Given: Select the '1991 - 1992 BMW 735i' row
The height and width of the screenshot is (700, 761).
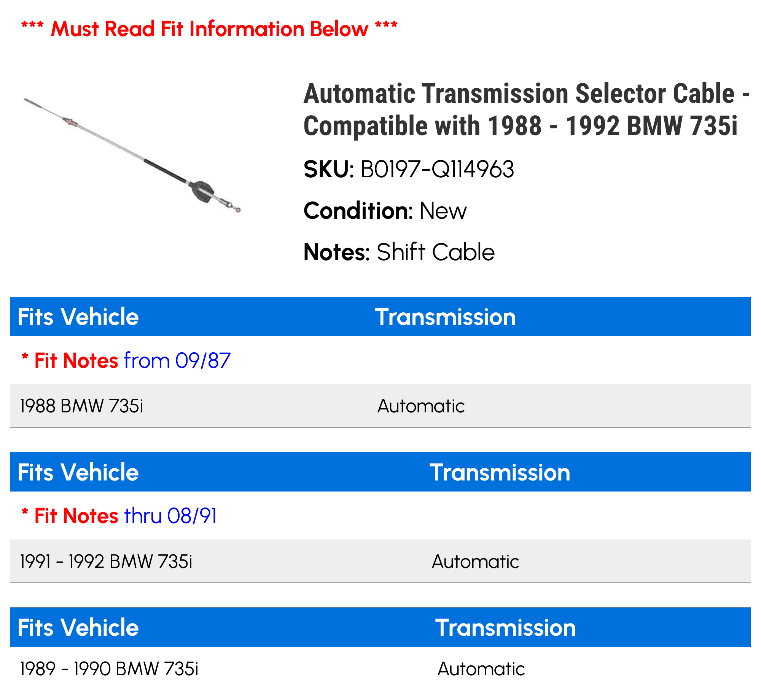Looking at the screenshot, I should 380,561.
